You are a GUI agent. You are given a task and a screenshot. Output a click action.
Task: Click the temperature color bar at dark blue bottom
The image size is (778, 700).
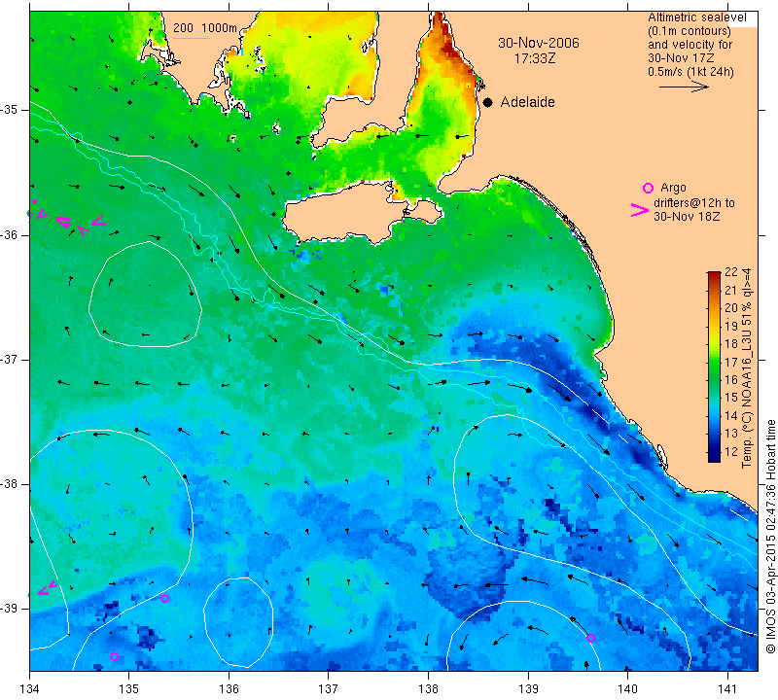pyautogui.click(x=714, y=457)
